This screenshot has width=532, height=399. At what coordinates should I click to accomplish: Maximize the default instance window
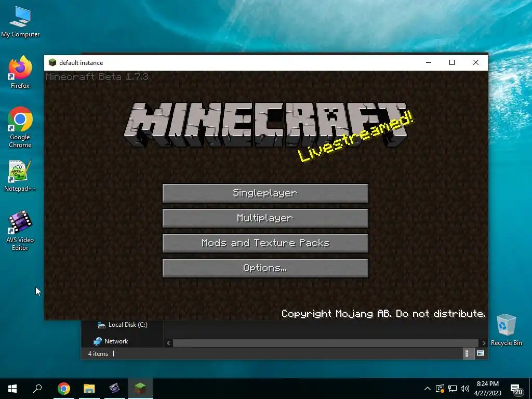452,62
